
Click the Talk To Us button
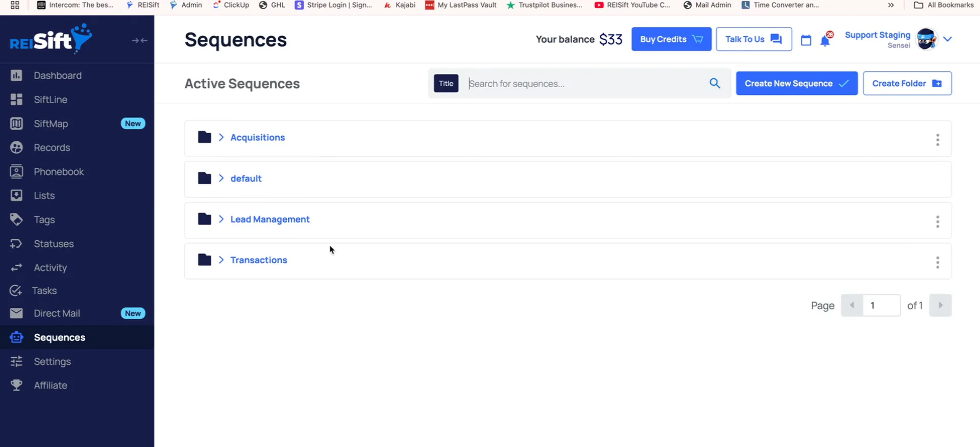(753, 39)
